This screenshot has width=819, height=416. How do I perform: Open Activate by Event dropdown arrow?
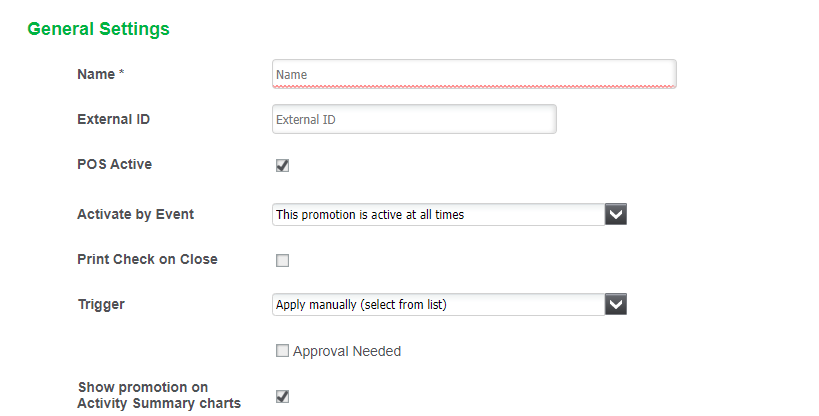(615, 214)
